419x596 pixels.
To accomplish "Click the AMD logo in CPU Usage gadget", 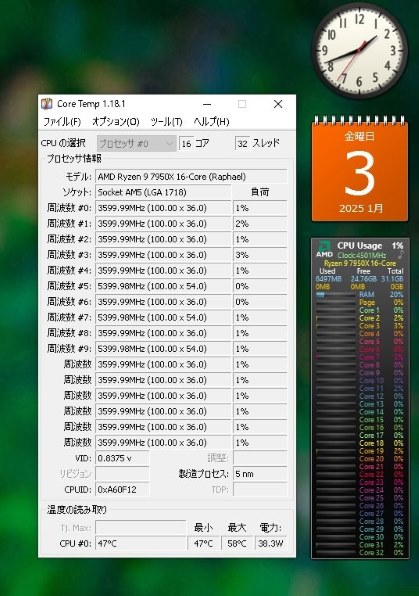I will pos(324,249).
